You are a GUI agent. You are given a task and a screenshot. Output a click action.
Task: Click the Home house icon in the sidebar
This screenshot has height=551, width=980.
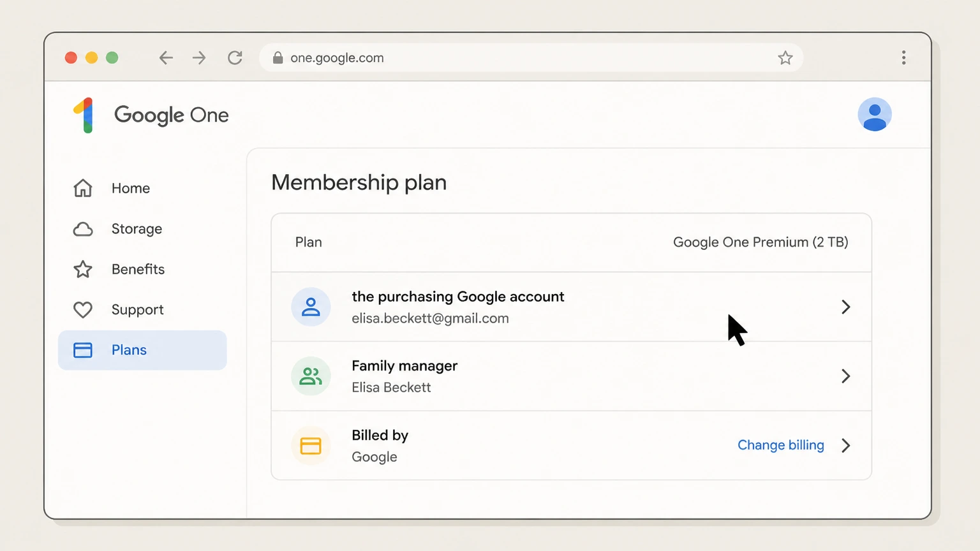pyautogui.click(x=83, y=188)
